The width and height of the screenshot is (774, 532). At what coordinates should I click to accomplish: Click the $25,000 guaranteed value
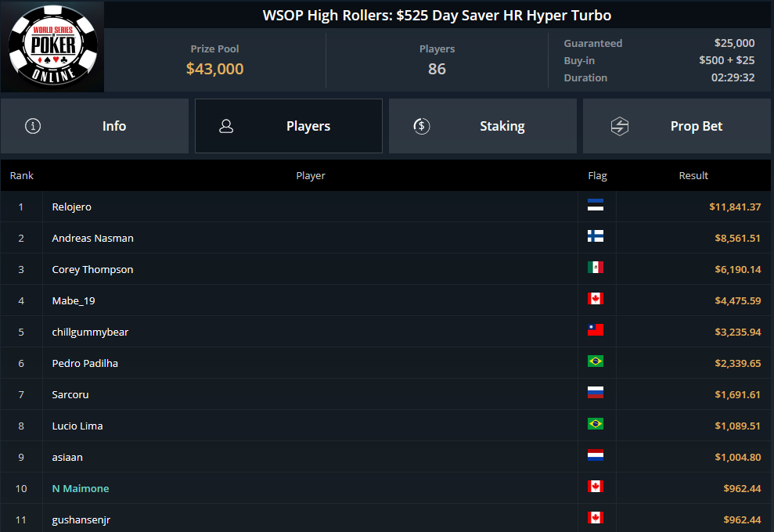click(x=734, y=44)
